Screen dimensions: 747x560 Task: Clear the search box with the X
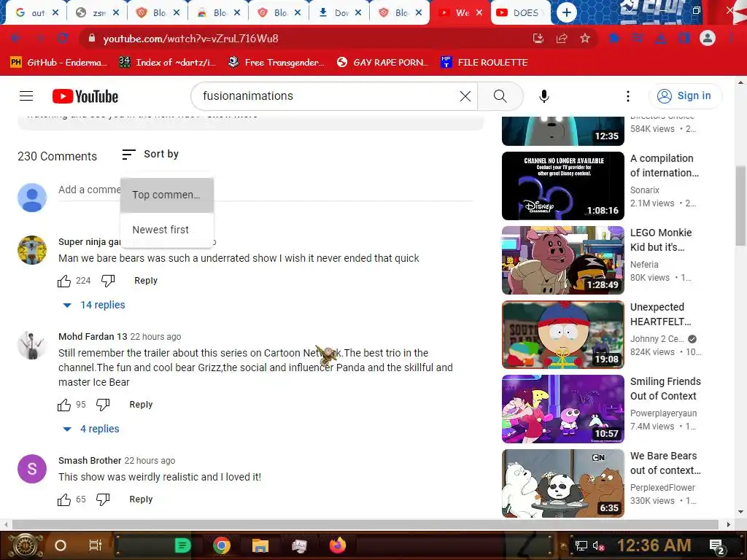465,96
